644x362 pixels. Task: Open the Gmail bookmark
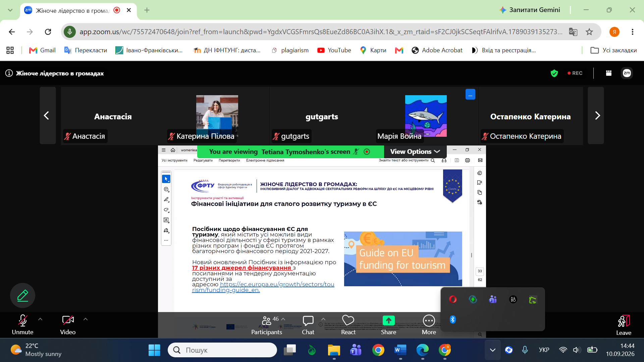coord(42,50)
